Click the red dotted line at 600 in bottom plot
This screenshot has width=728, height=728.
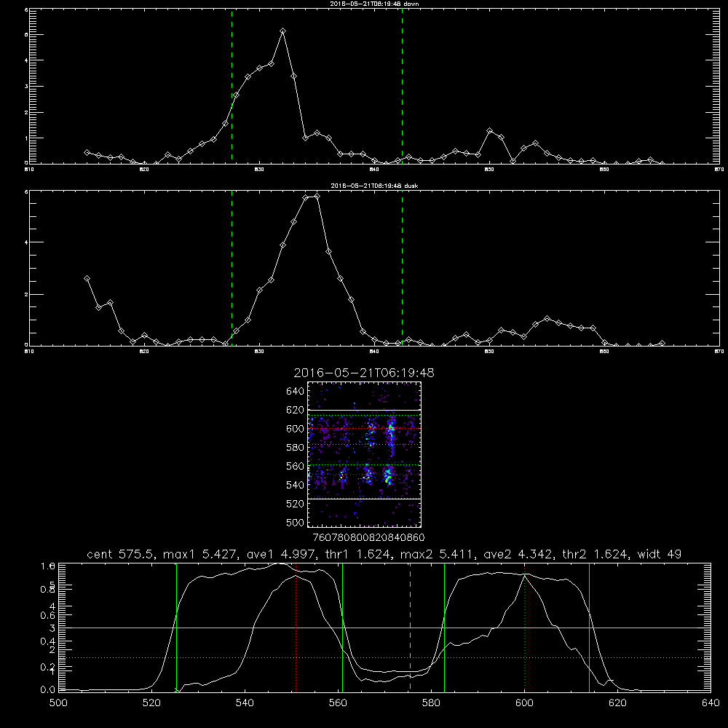click(x=525, y=627)
